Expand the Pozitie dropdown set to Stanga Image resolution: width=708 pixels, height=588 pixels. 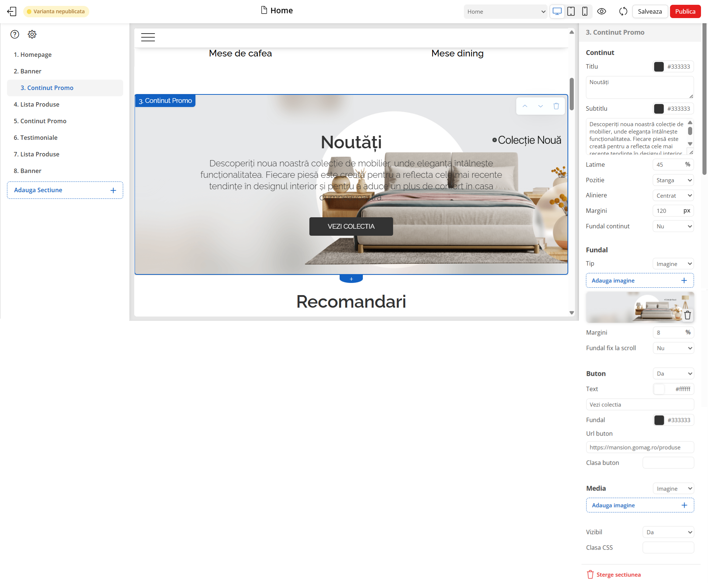coord(673,180)
